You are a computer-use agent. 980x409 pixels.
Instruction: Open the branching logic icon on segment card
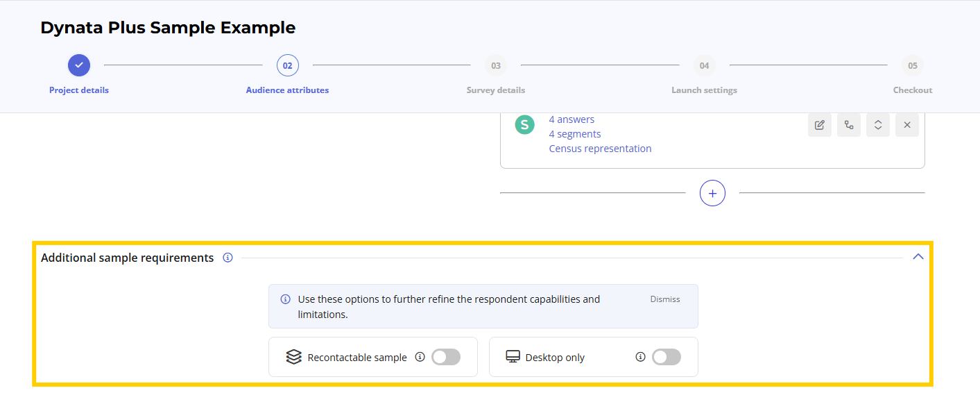point(848,125)
